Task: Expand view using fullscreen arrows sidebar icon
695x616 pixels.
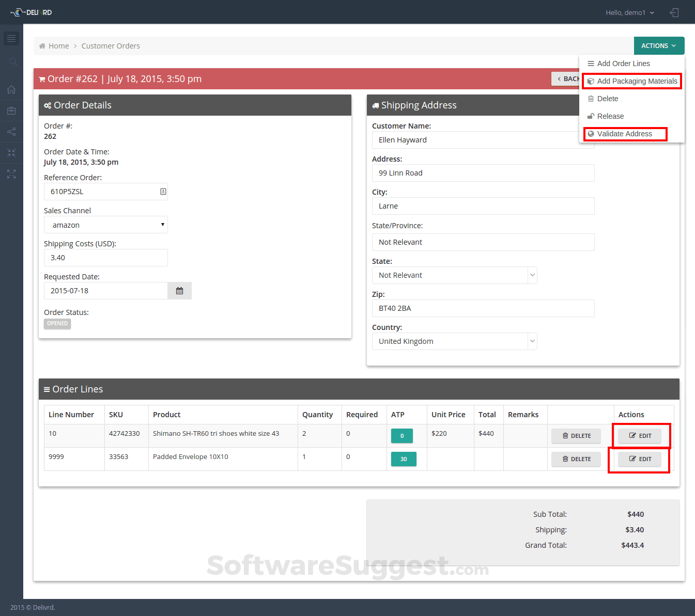Action: 11,174
